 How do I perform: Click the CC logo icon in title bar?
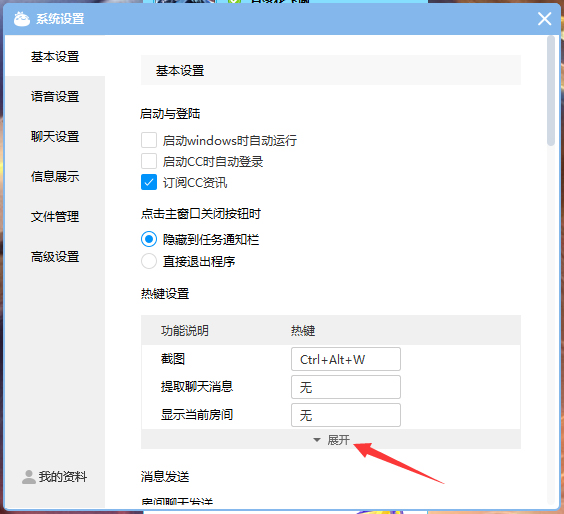click(22, 19)
